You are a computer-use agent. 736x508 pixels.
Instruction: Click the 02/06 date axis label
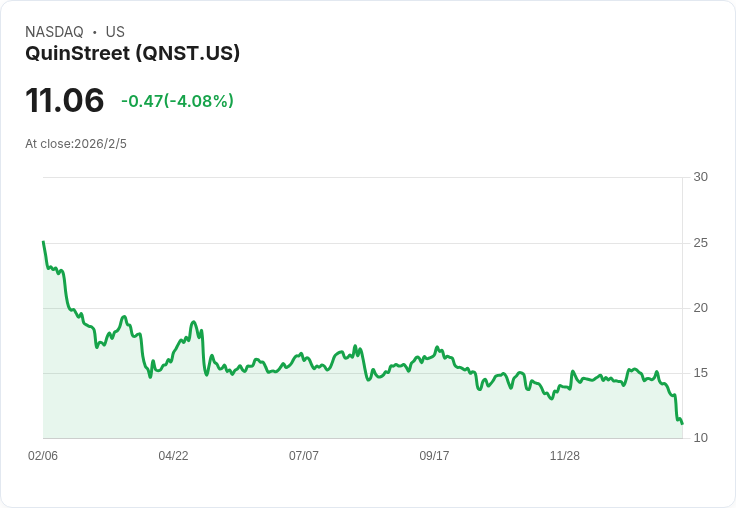[x=43, y=455]
